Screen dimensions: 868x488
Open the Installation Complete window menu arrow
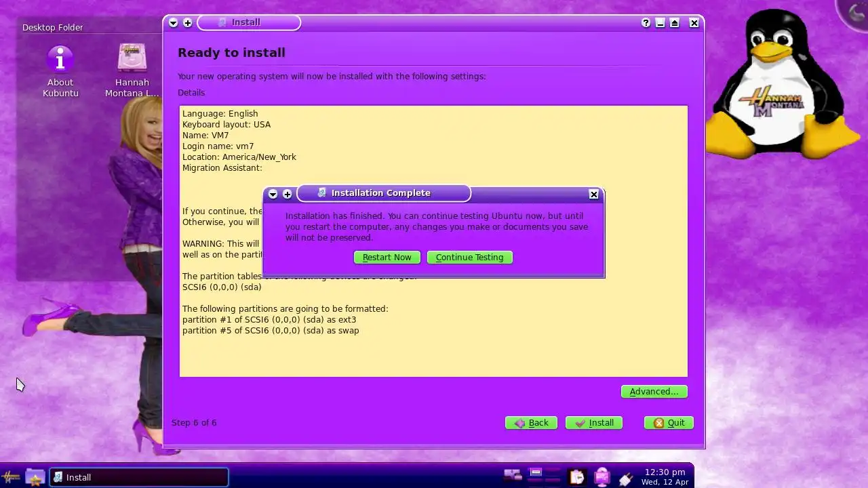click(273, 195)
